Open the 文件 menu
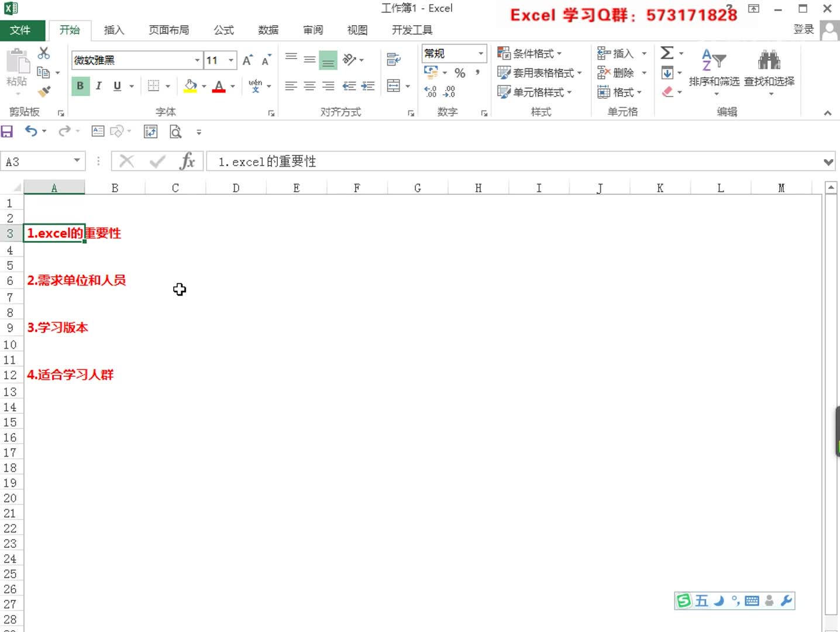Viewport: 840px width, 632px height. pos(22,30)
